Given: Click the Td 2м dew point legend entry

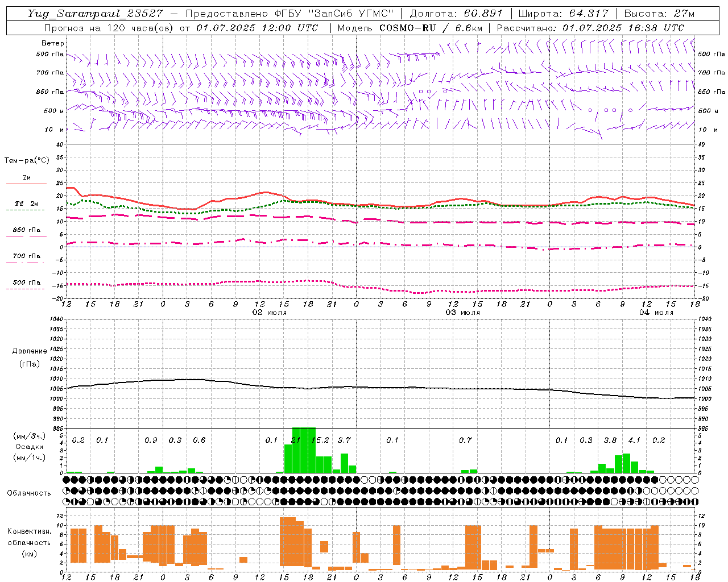Looking at the screenshot, I should click(27, 203).
